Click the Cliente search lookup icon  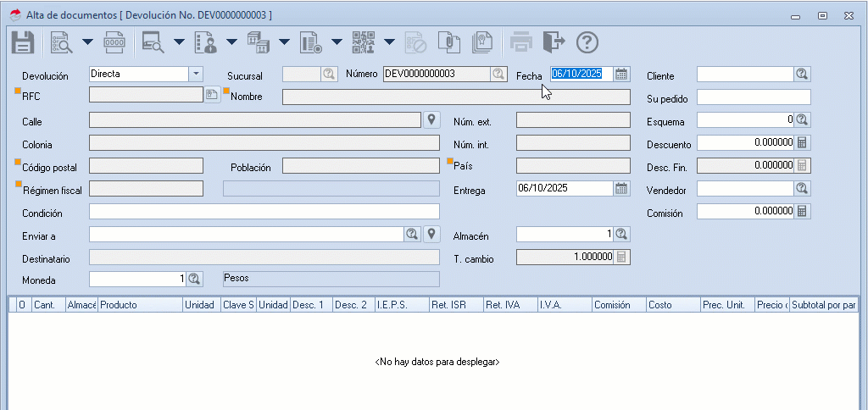[802, 74]
